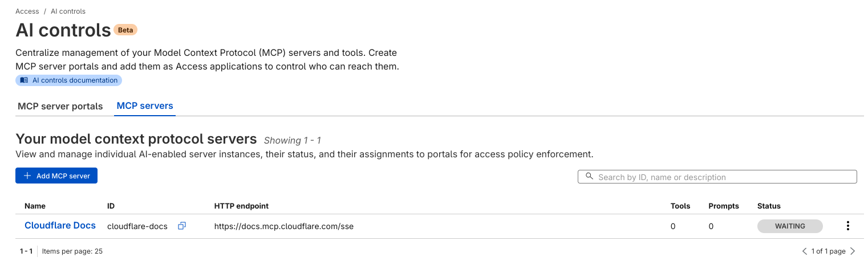Open the AI controls documentation link
The width and height of the screenshot is (868, 265).
(75, 80)
